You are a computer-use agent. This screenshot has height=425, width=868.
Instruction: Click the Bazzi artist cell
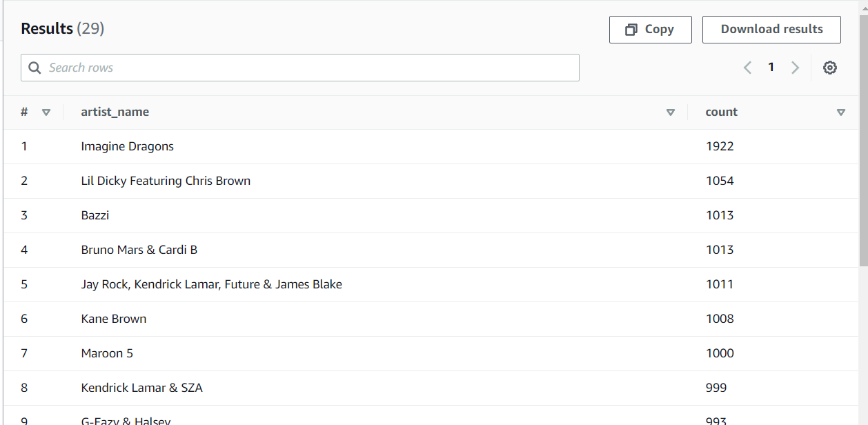[95, 215]
